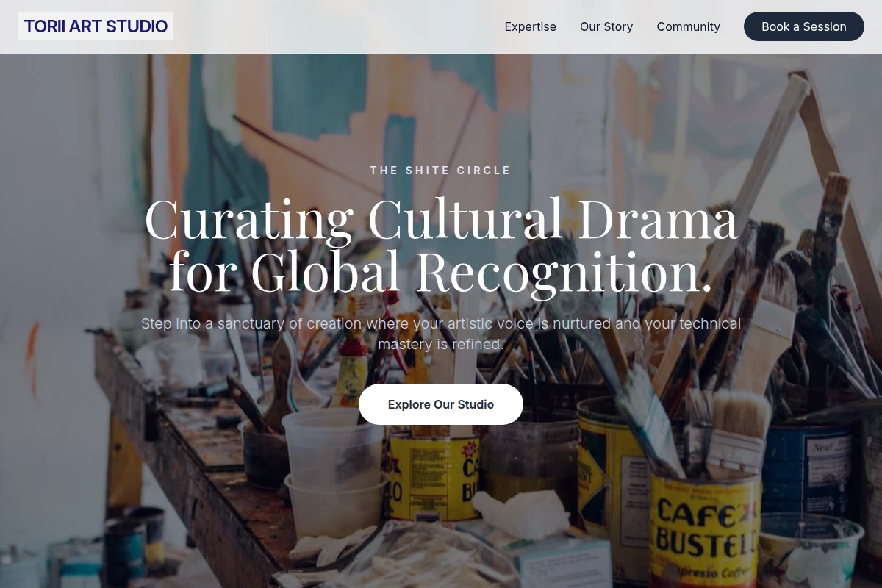
Task: Click the TORII ART STUDIO logo
Action: click(x=96, y=26)
